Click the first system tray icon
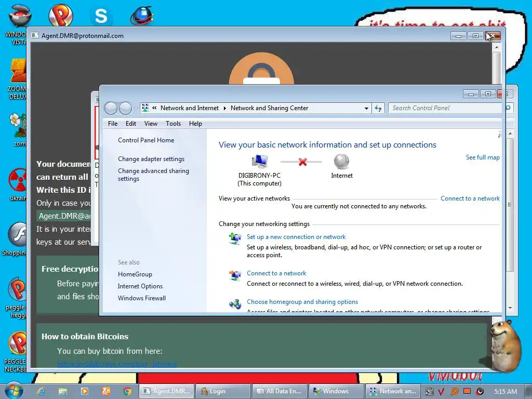Viewport: 532px width, 399px height. (x=429, y=392)
